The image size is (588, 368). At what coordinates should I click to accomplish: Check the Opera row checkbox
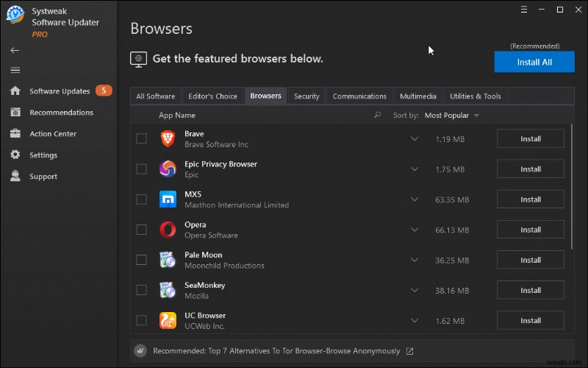[141, 230]
